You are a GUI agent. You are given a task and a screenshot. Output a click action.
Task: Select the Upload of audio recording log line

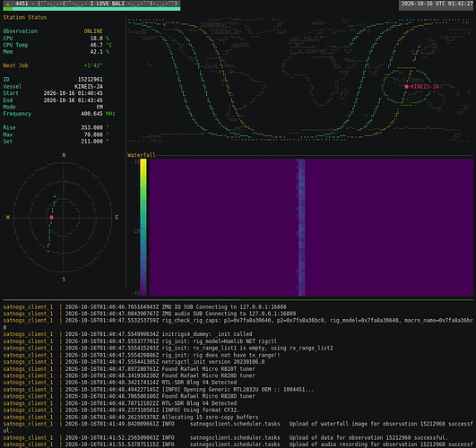(x=238, y=444)
